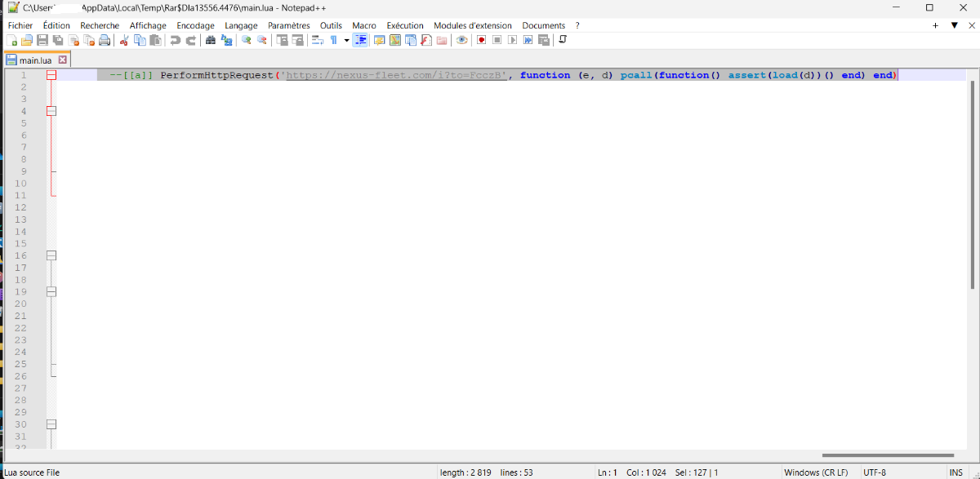
Task: Toggle document monitoring eye icon
Action: point(462,40)
